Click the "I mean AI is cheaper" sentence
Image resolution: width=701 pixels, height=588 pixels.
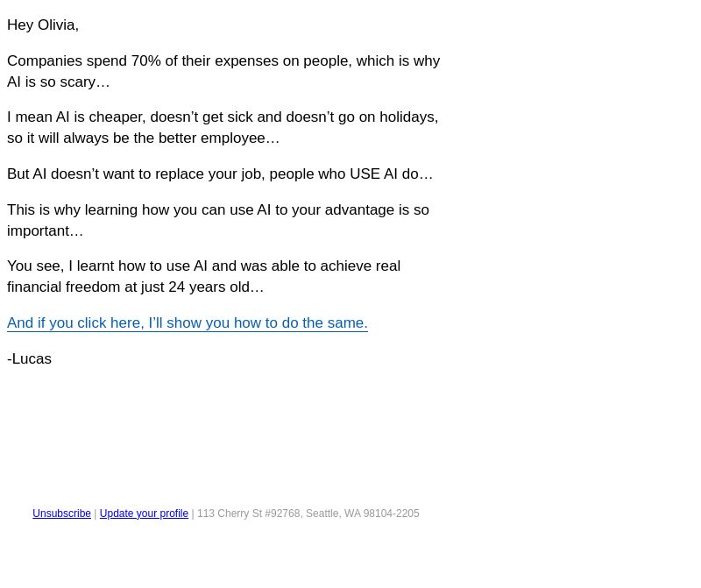pos(76,117)
